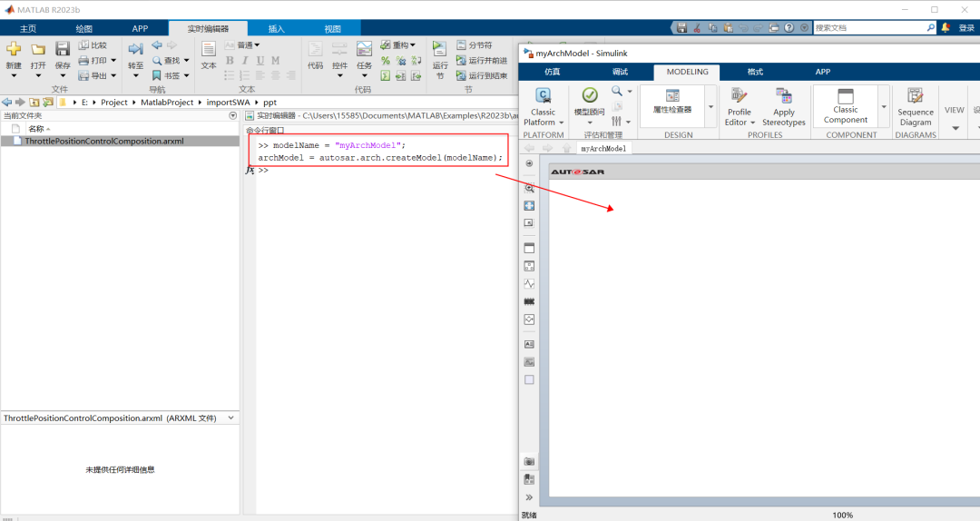Click the screenshot camera icon in palette
Image resolution: width=980 pixels, height=521 pixels.
tap(529, 461)
